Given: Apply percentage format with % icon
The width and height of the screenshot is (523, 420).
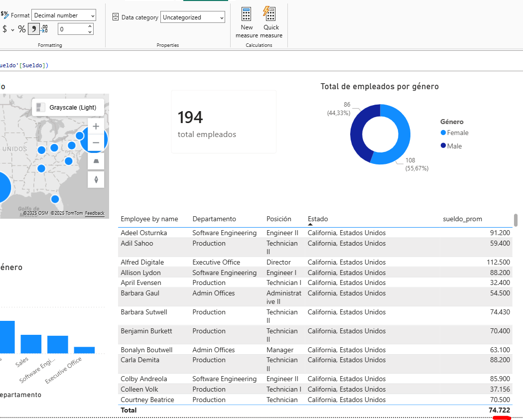Looking at the screenshot, I should pos(22,29).
